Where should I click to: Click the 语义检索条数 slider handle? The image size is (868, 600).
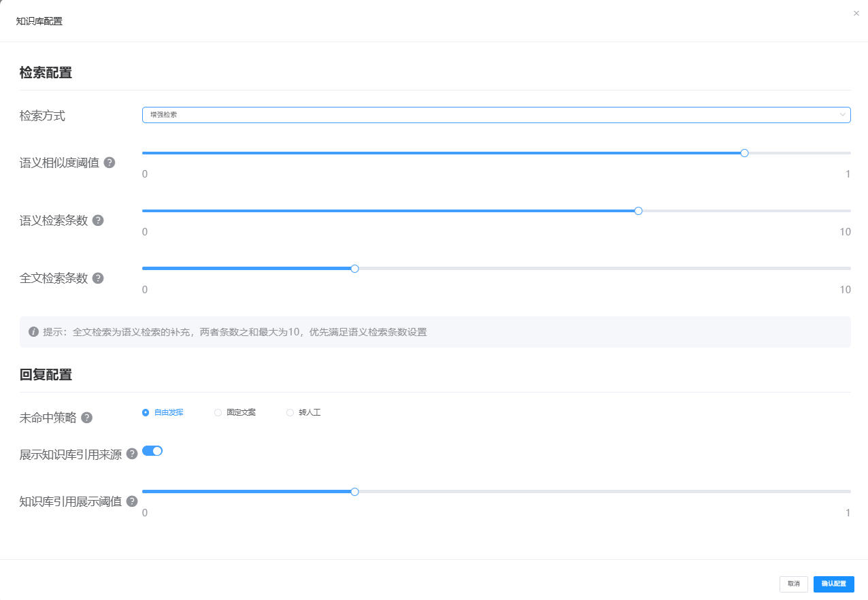[x=638, y=211]
